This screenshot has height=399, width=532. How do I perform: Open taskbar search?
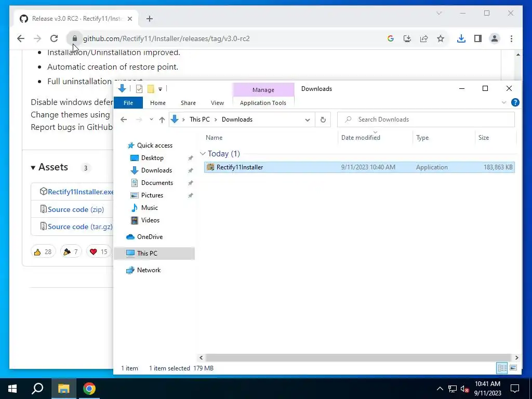[x=37, y=389]
